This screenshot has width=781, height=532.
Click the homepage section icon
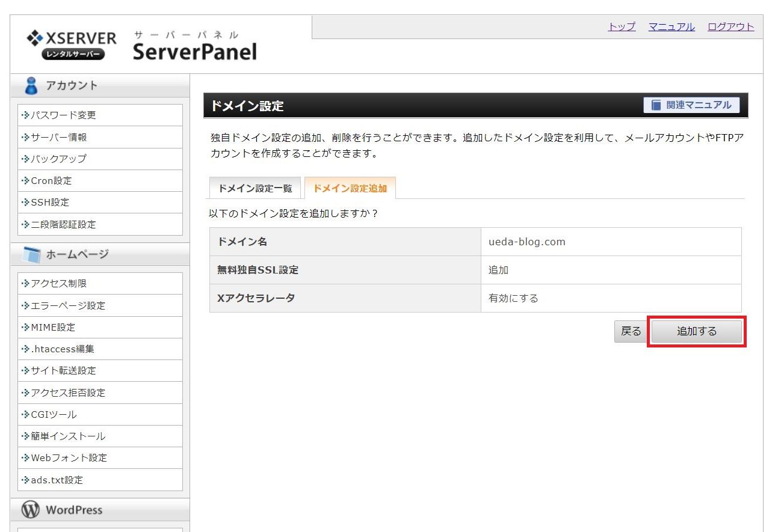pos(31,255)
